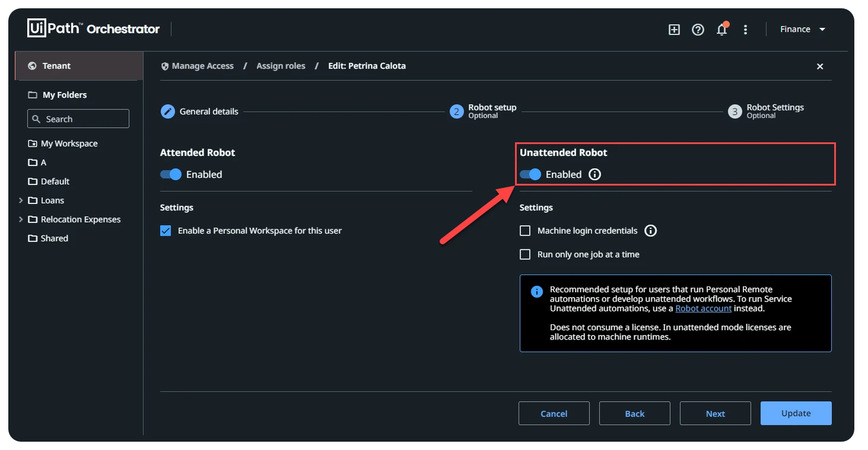Close the Edit user panel
The height and width of the screenshot is (450, 868).
point(820,66)
